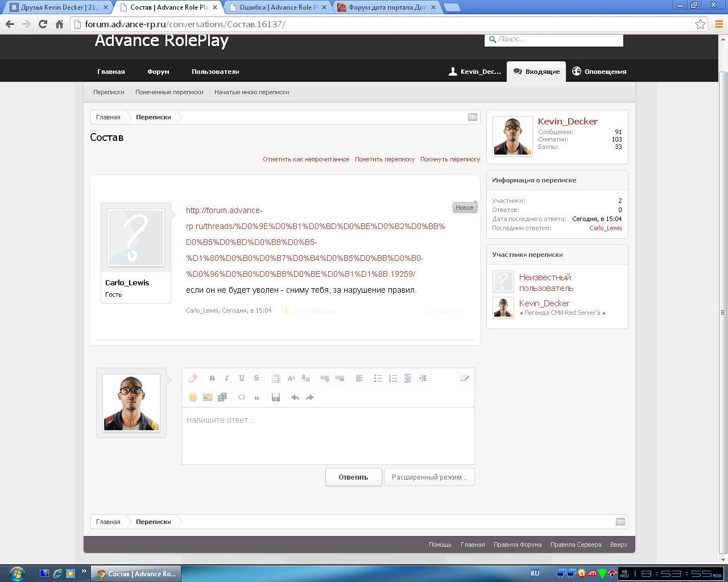Insert an ordered numbered list
728x582 pixels.
pos(393,379)
